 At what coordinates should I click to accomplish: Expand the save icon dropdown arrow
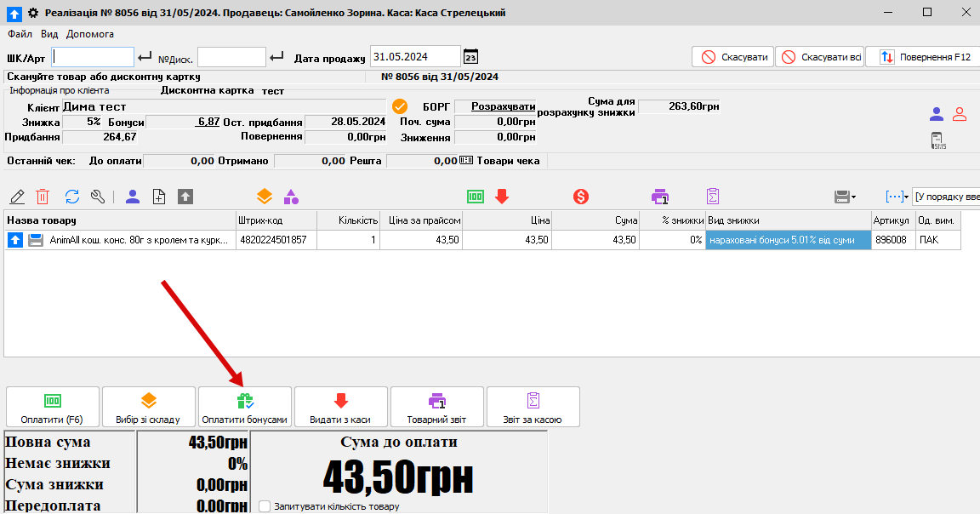pyautogui.click(x=853, y=197)
